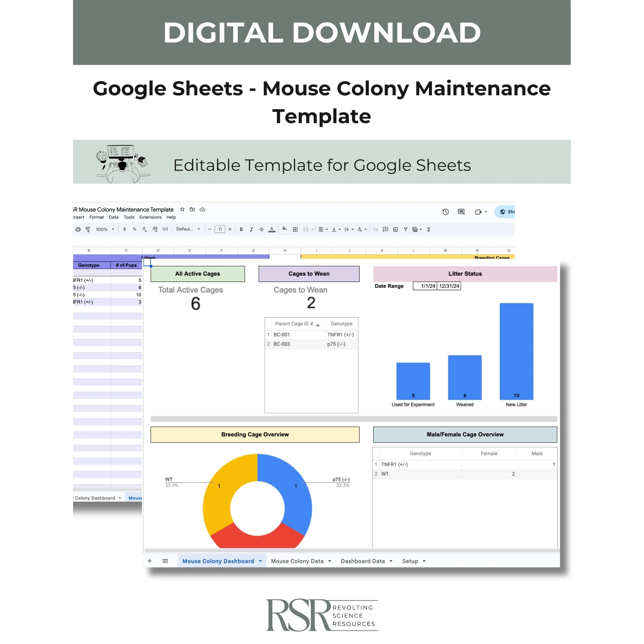
Task: Toggle bold formatting
Action: click(241, 229)
